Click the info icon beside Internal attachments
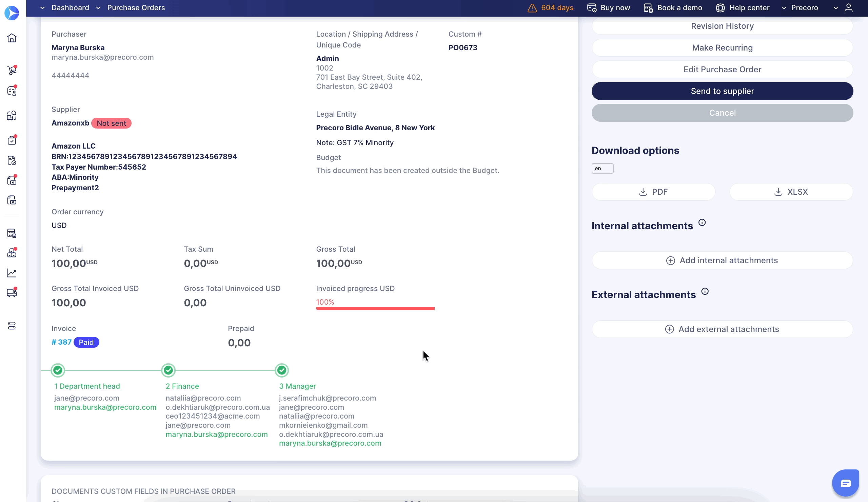 pos(702,223)
